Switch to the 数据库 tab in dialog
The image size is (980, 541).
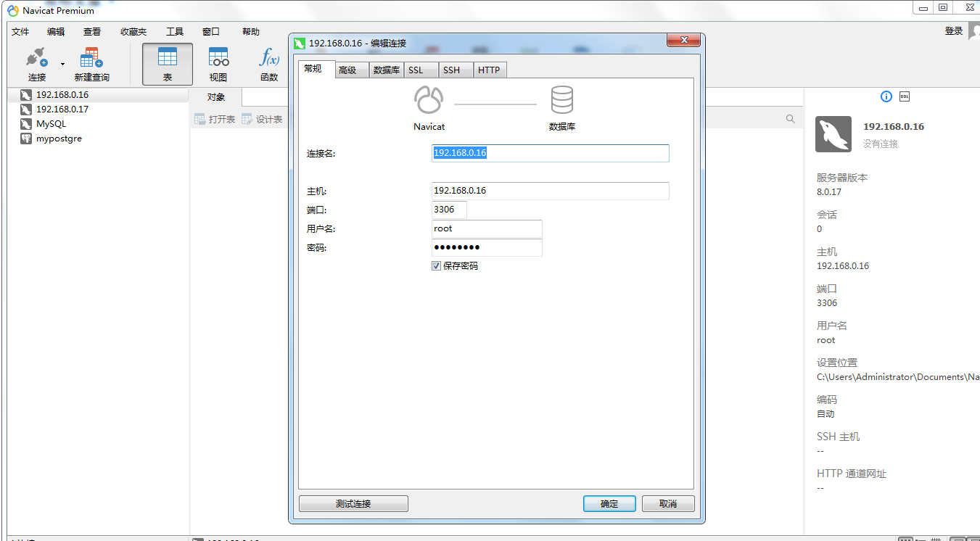387,70
